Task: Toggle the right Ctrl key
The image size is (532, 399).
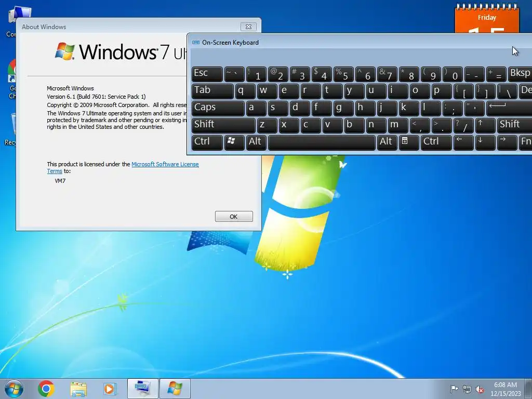Action: pyautogui.click(x=436, y=142)
